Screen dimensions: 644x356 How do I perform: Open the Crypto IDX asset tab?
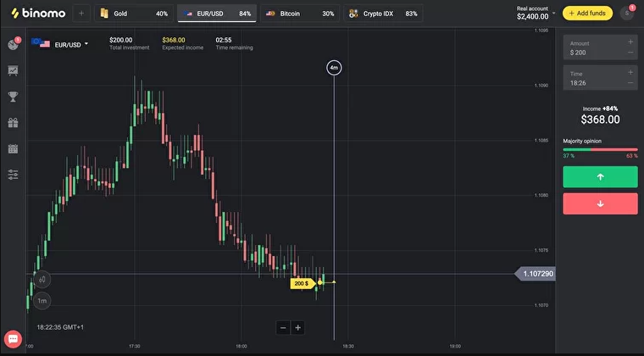383,14
